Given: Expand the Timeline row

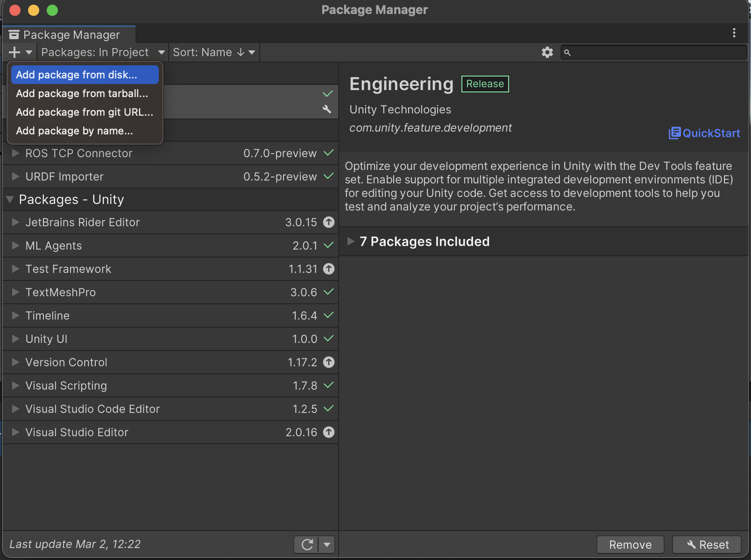Looking at the screenshot, I should (x=15, y=315).
